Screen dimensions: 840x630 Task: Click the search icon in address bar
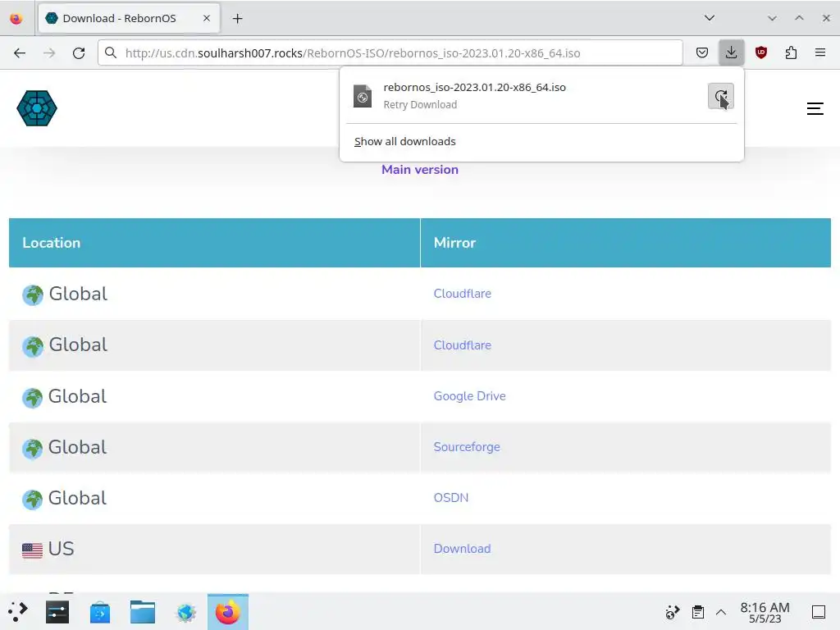(111, 52)
